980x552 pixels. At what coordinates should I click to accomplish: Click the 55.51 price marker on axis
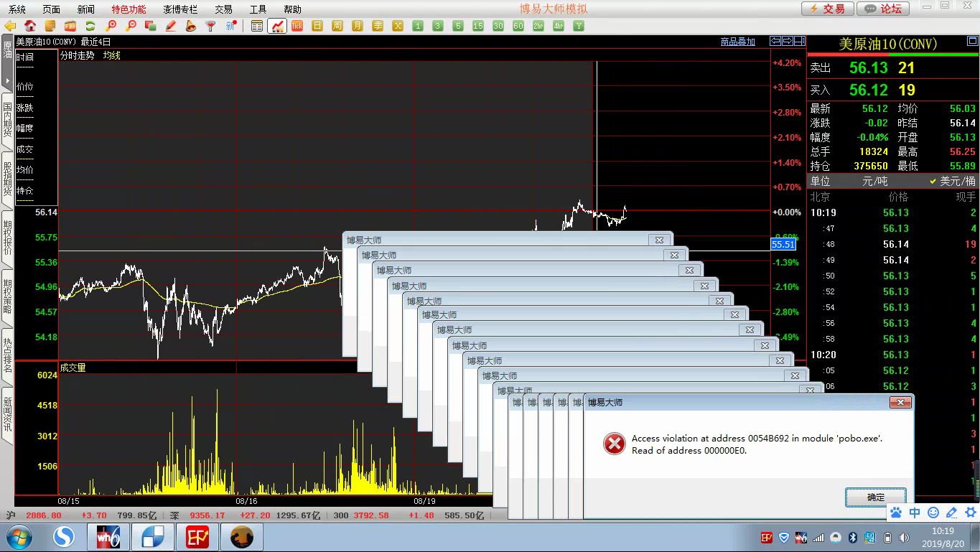point(783,245)
